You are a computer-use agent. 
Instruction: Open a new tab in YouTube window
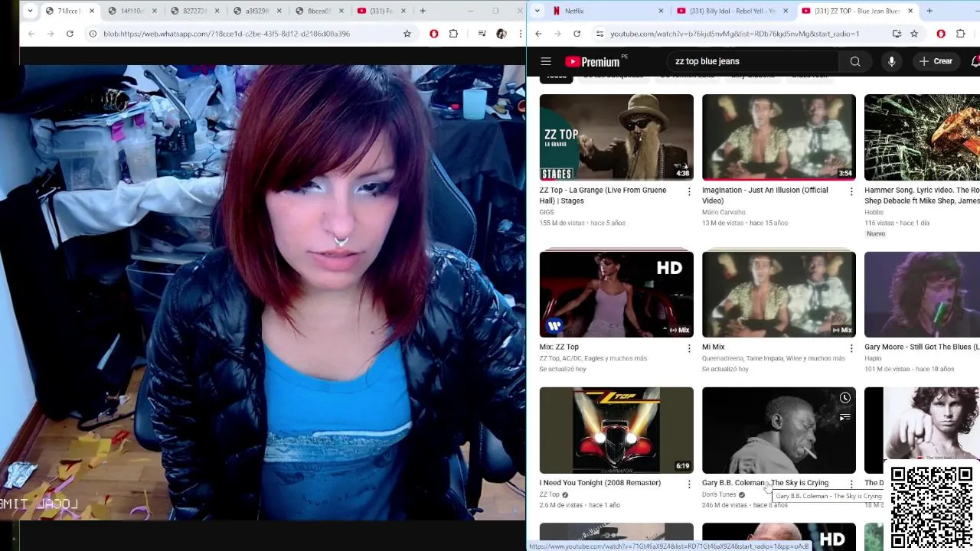click(x=929, y=11)
